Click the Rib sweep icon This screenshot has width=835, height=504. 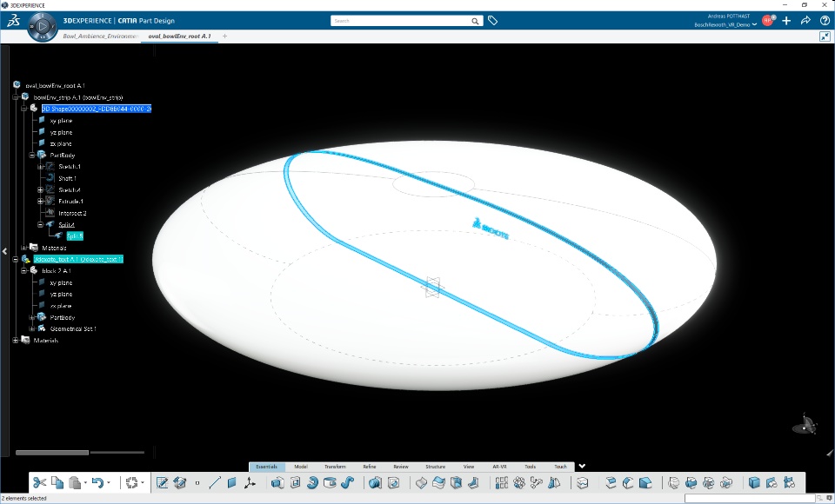click(347, 483)
